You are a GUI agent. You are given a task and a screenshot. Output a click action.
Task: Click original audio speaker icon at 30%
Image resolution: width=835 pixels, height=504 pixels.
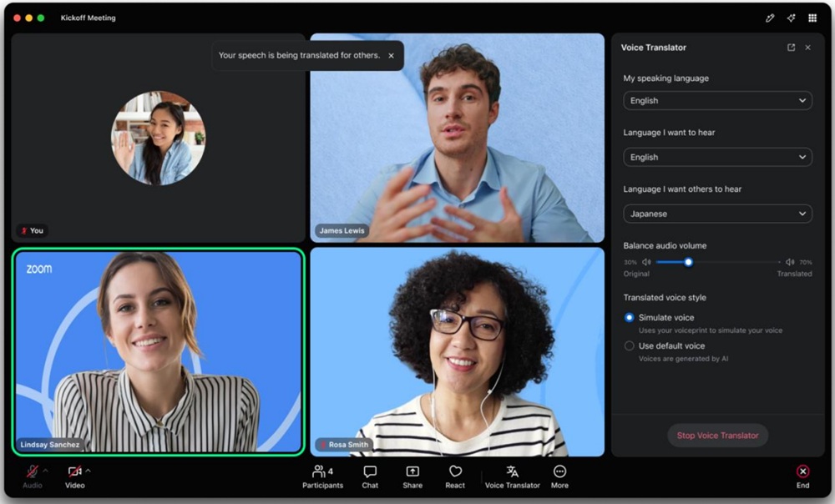point(646,262)
